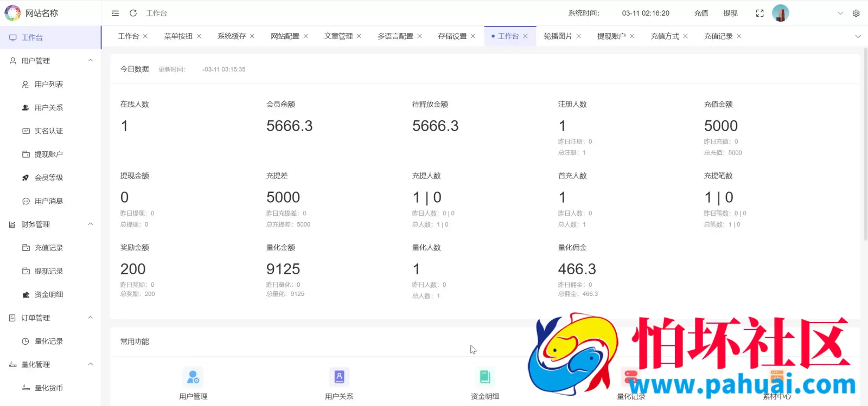
Task: Open 实名认证 in sidebar
Action: pyautogui.click(x=50, y=131)
